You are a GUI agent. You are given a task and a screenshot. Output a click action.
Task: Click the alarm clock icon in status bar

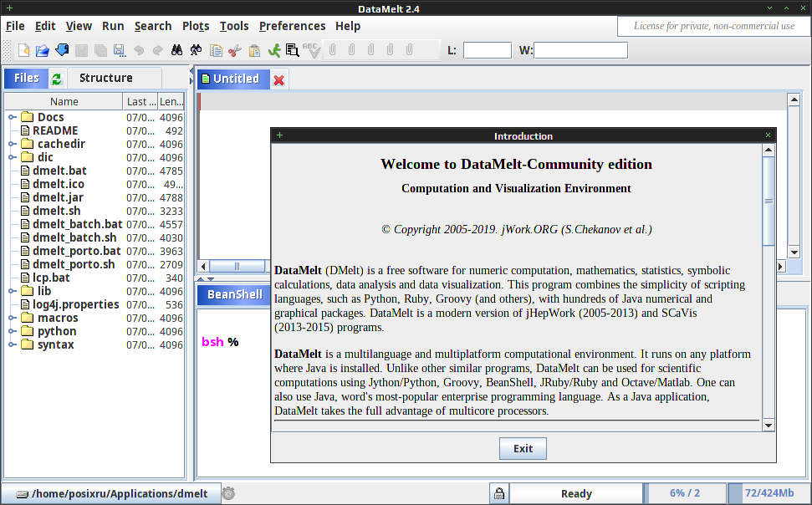pos(228,493)
